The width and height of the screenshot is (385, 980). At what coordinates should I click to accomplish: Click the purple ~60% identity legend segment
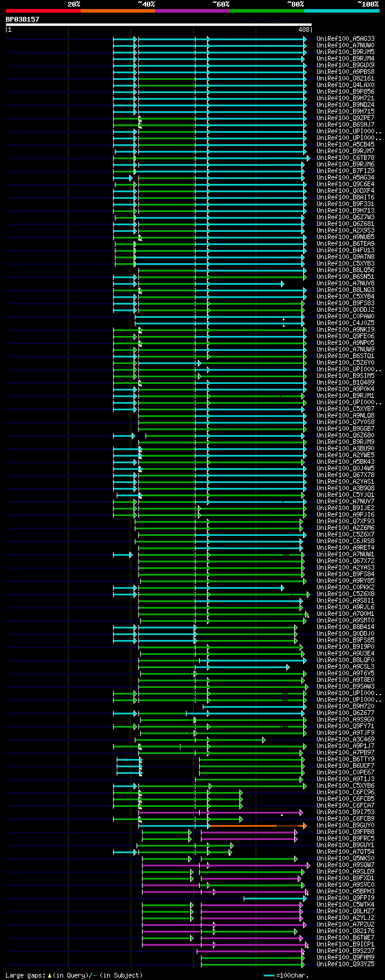[192, 11]
